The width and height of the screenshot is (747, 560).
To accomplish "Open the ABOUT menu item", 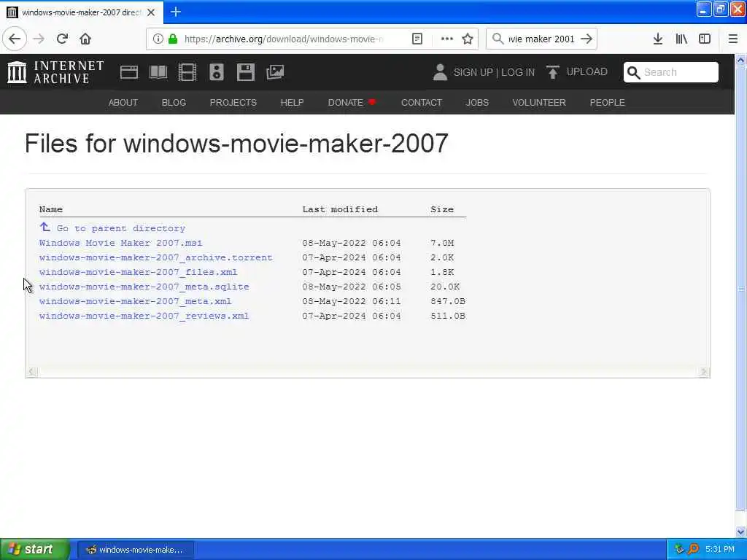I will [123, 102].
